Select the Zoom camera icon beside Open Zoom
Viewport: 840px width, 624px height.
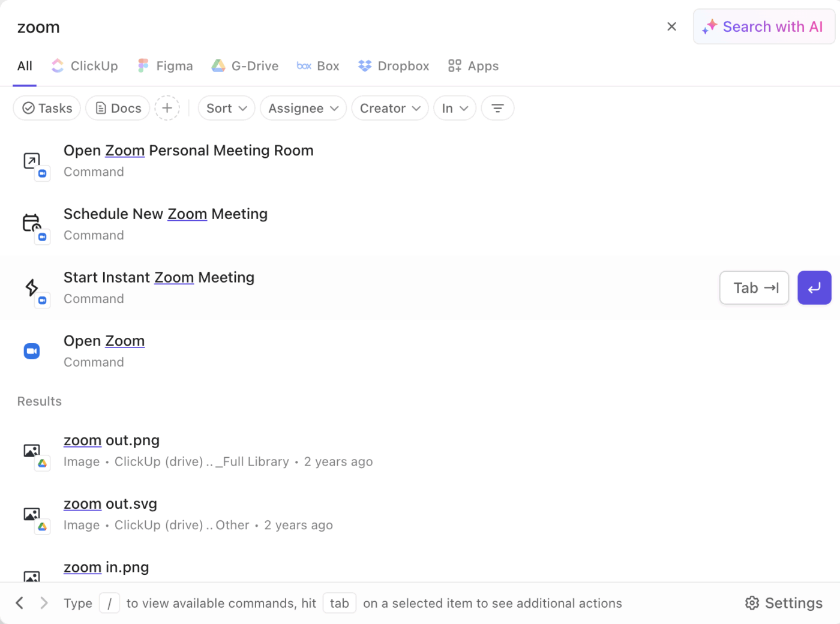tap(31, 350)
